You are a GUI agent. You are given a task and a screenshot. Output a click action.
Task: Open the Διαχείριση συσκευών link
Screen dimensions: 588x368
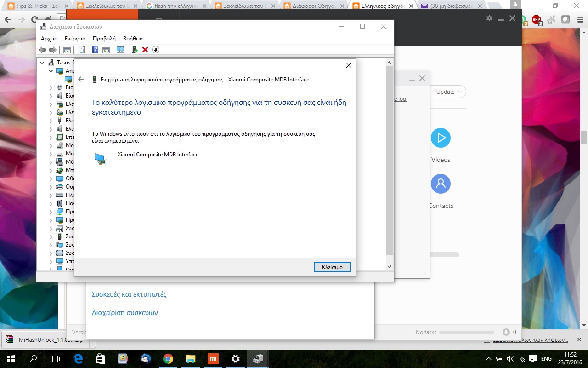125,313
